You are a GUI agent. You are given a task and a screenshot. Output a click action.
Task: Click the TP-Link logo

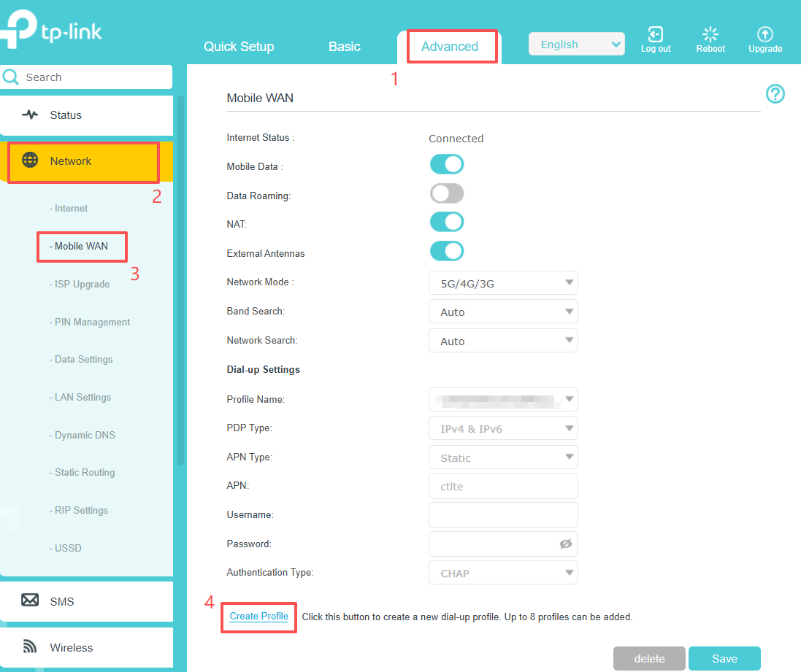tap(51, 31)
